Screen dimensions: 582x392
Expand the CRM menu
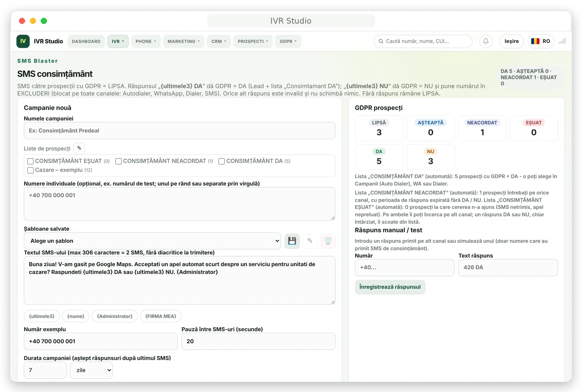[219, 41]
